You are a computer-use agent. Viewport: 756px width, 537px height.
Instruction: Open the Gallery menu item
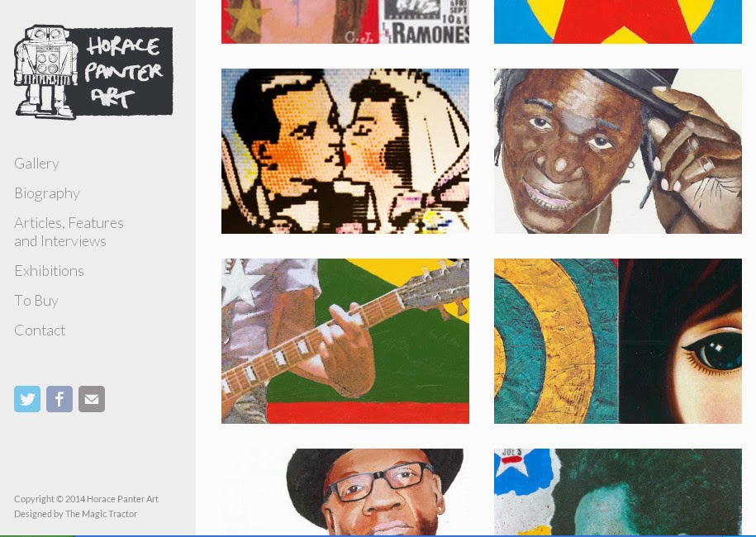[x=36, y=164]
